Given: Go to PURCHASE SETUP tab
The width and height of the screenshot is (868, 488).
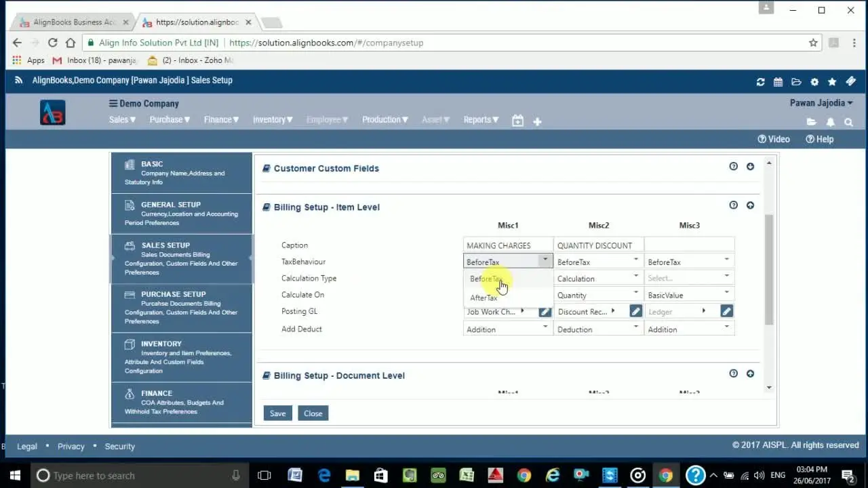Looking at the screenshot, I should [182, 308].
